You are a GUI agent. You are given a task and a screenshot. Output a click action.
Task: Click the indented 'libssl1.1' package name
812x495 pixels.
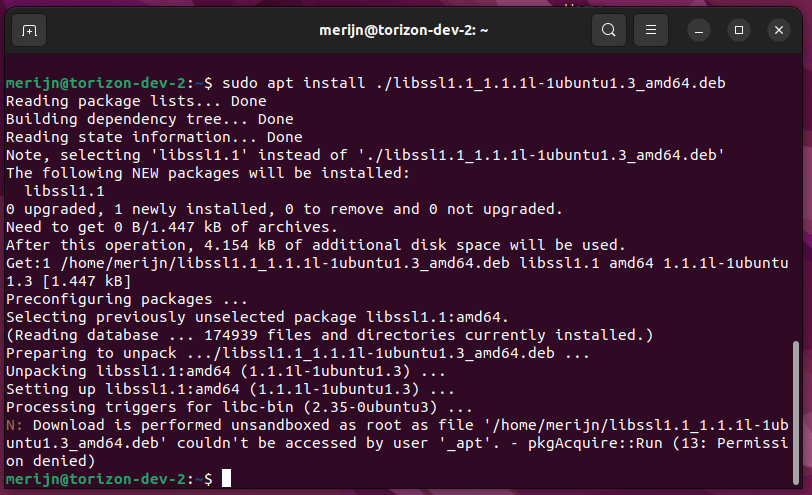64,192
